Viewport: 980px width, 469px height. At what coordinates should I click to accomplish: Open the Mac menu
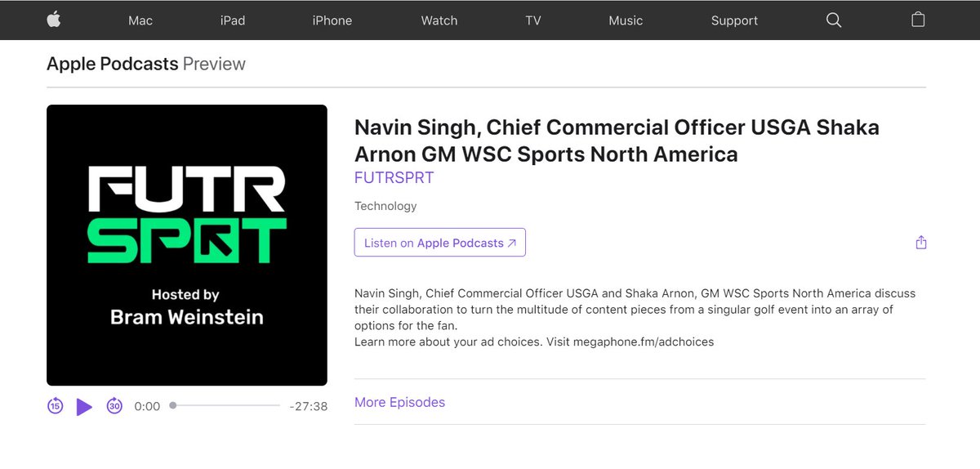click(140, 20)
